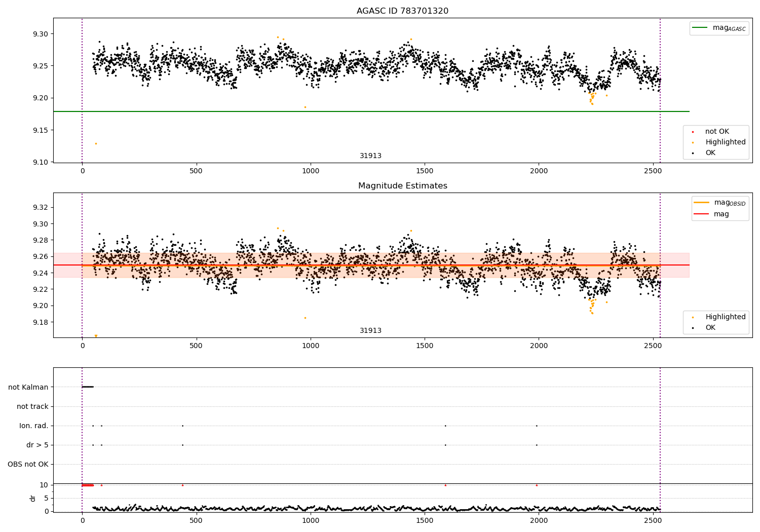This screenshot has height=532, width=760.
Task: Click the orange outlier below 9.20 near 1000, top plot
Action: [305, 107]
